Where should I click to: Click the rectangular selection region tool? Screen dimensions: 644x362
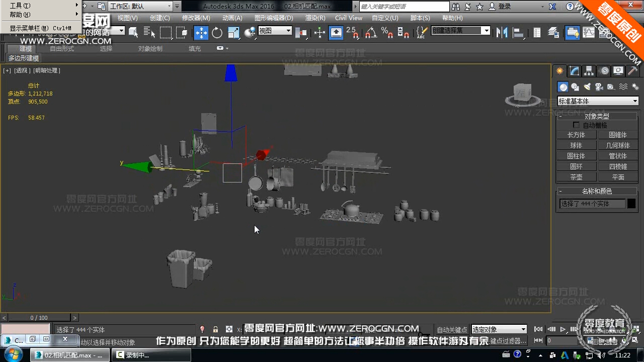click(x=166, y=33)
